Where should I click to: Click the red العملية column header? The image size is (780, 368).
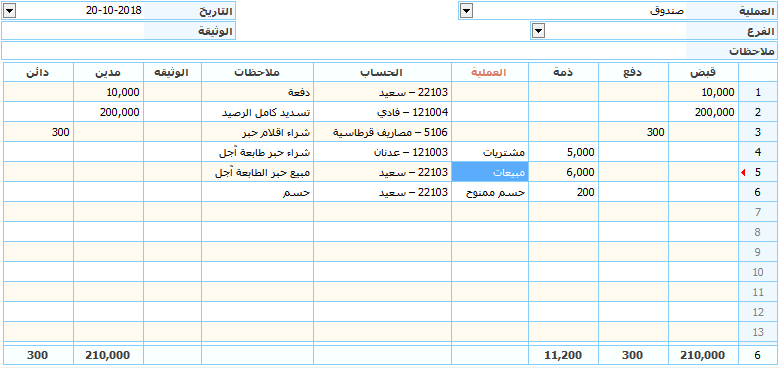(490, 73)
